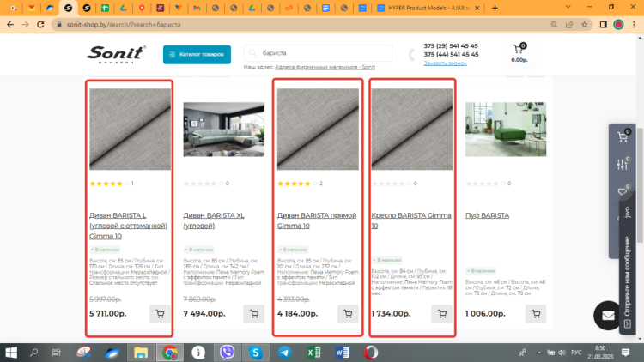This screenshot has height=362, width=644.
Task: Add Пуф BARISTA to cart
Action: [x=535, y=313]
